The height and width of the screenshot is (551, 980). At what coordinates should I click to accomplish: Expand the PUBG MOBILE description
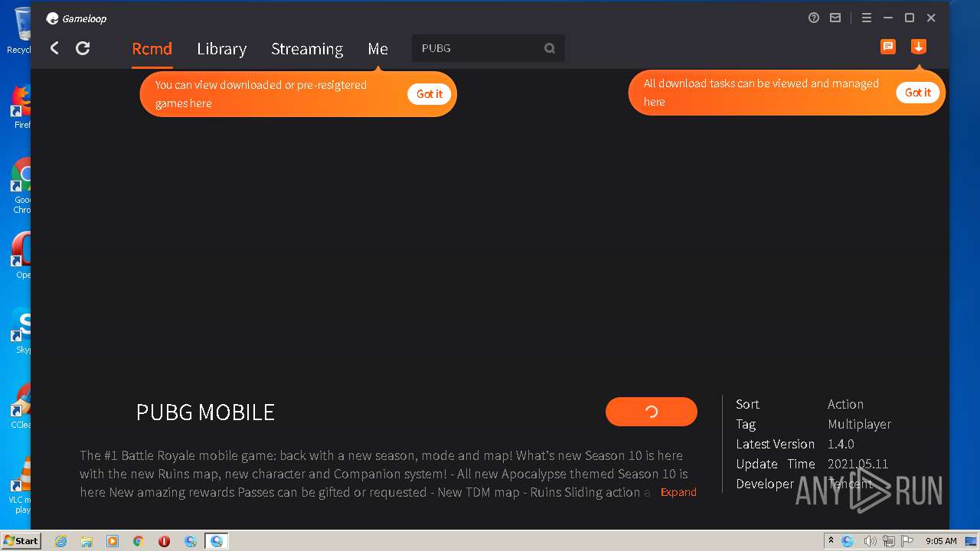pos(678,492)
